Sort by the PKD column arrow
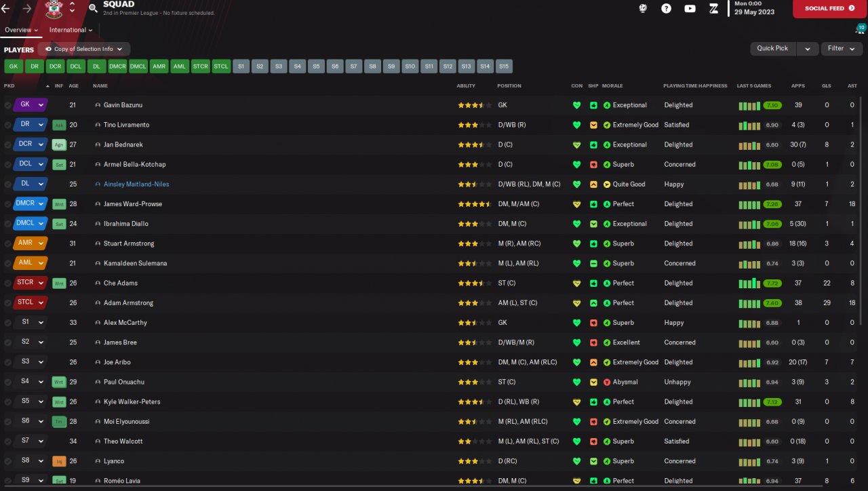Image resolution: width=868 pixels, height=491 pixels. 47,86
